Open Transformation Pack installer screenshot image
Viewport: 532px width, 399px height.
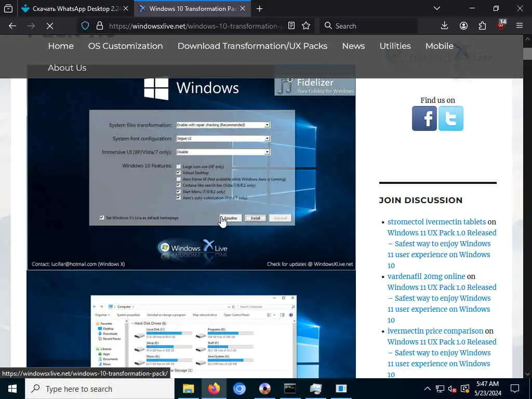191,174
